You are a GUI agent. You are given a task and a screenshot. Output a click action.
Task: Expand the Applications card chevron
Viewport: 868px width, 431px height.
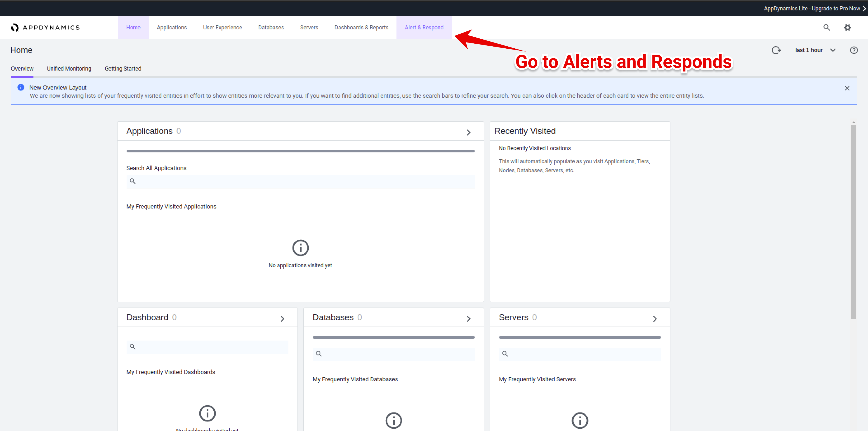[x=468, y=133]
